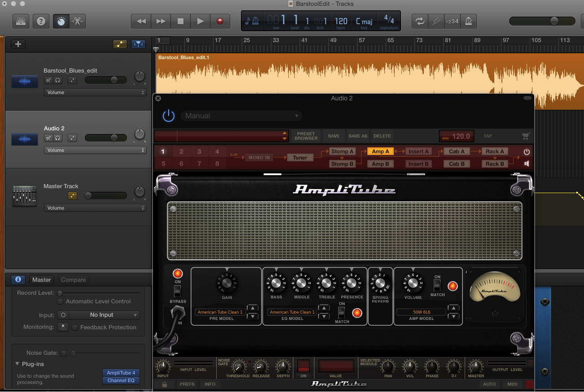Viewport: 584px width, 392px height.
Task: Solo the Audio 2 track with headphones
Action: [58, 138]
